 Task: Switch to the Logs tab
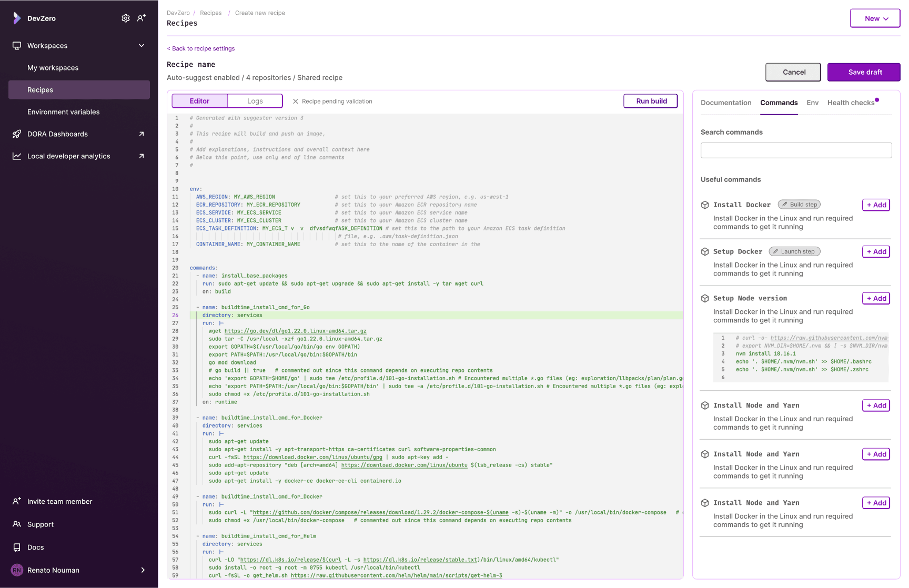pos(255,100)
